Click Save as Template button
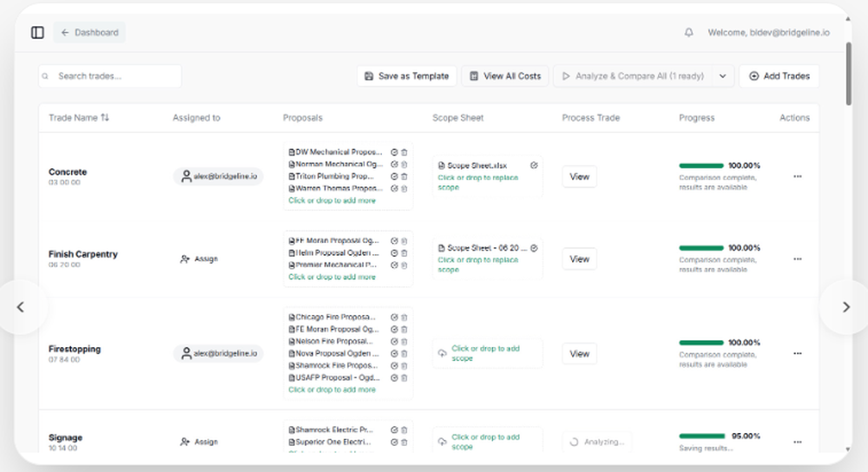The height and width of the screenshot is (472, 868). pos(407,76)
